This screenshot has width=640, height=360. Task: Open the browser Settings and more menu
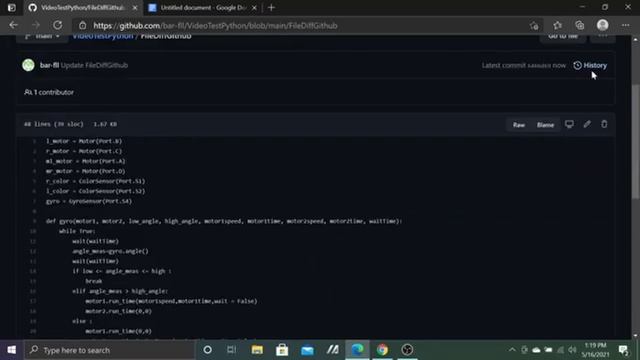(x=625, y=26)
